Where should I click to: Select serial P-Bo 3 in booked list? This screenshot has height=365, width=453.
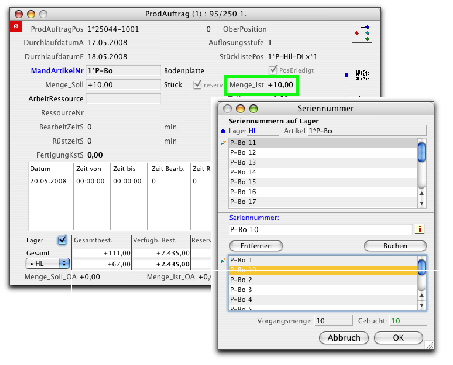coord(323,290)
